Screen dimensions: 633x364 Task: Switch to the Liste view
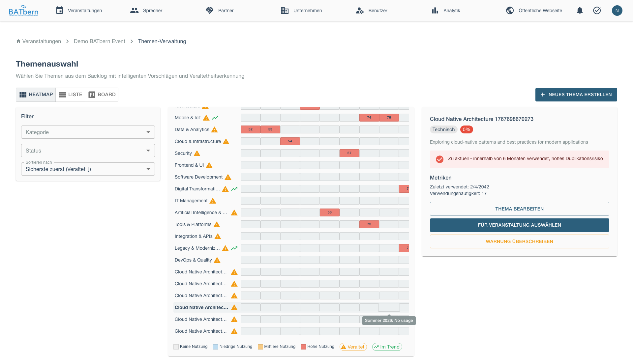click(x=71, y=95)
